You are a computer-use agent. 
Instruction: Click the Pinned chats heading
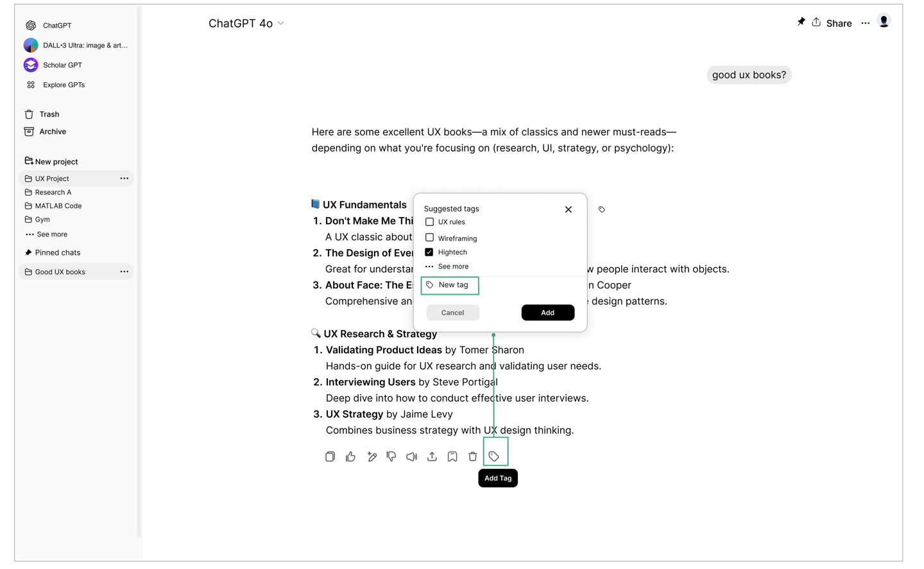[53, 253]
